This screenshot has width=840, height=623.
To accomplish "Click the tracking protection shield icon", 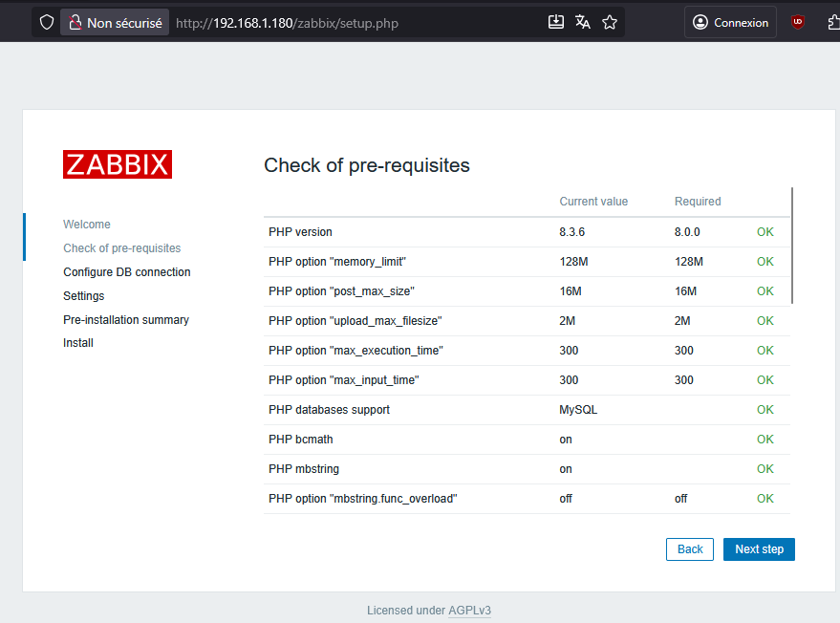I will click(x=47, y=23).
